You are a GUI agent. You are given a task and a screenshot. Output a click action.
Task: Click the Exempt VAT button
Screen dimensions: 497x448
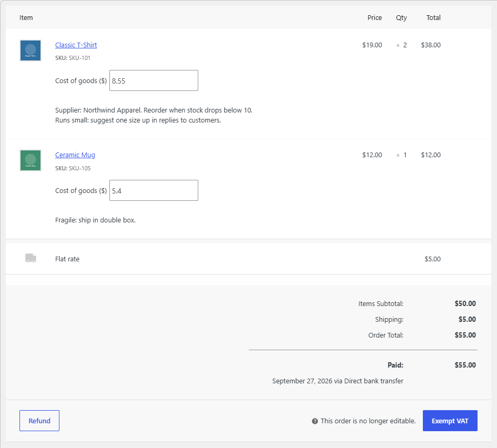tap(450, 421)
